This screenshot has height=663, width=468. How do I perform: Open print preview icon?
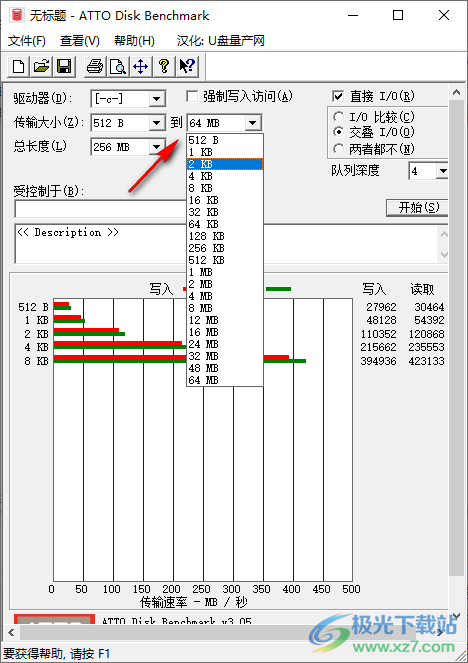(x=118, y=66)
